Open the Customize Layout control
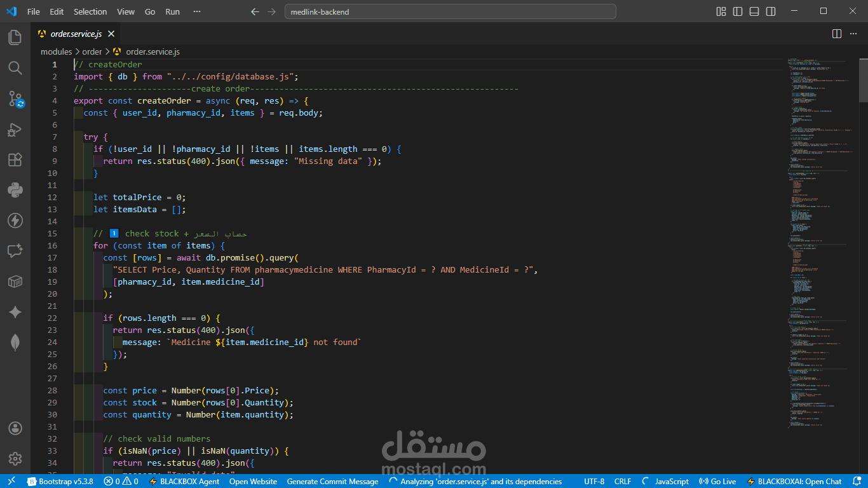Image resolution: width=868 pixels, height=488 pixels. (721, 11)
